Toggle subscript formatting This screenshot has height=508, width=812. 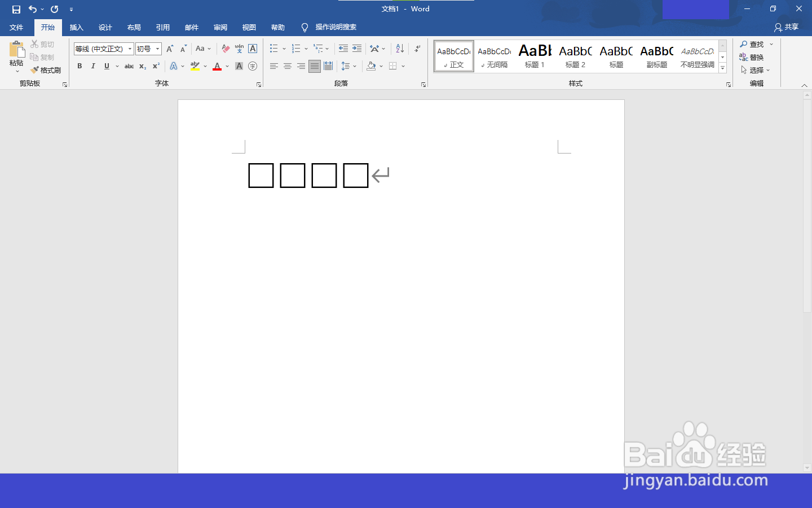pos(143,66)
